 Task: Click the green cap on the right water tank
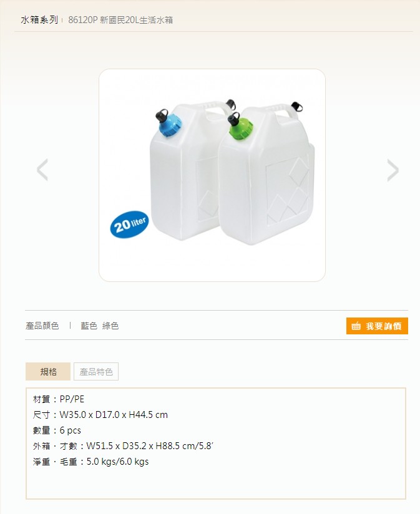tap(242, 128)
